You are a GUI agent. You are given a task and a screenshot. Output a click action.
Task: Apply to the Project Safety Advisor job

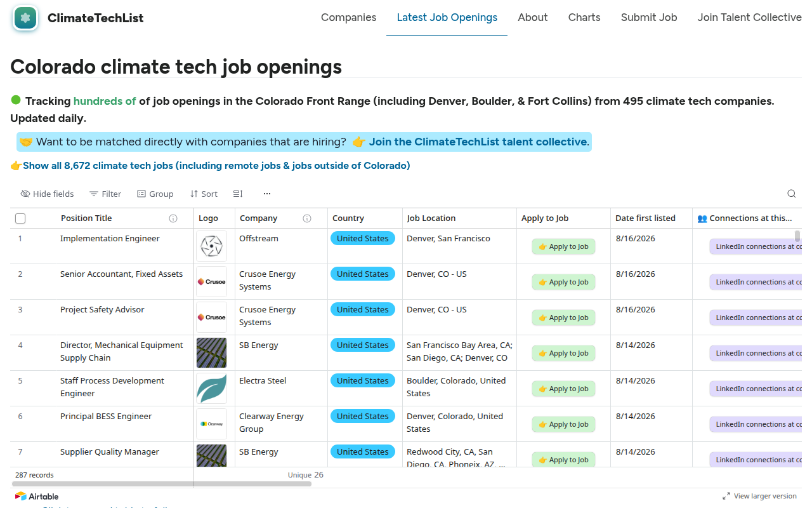click(x=563, y=317)
